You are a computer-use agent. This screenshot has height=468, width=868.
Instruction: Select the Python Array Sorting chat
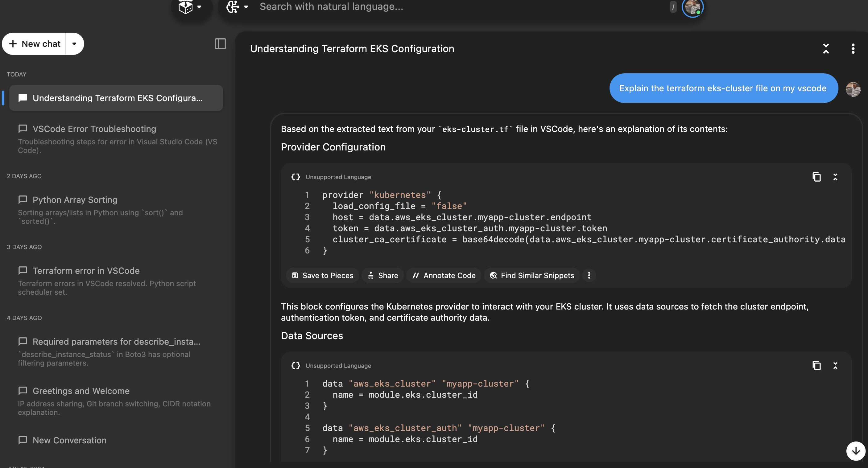pyautogui.click(x=75, y=200)
